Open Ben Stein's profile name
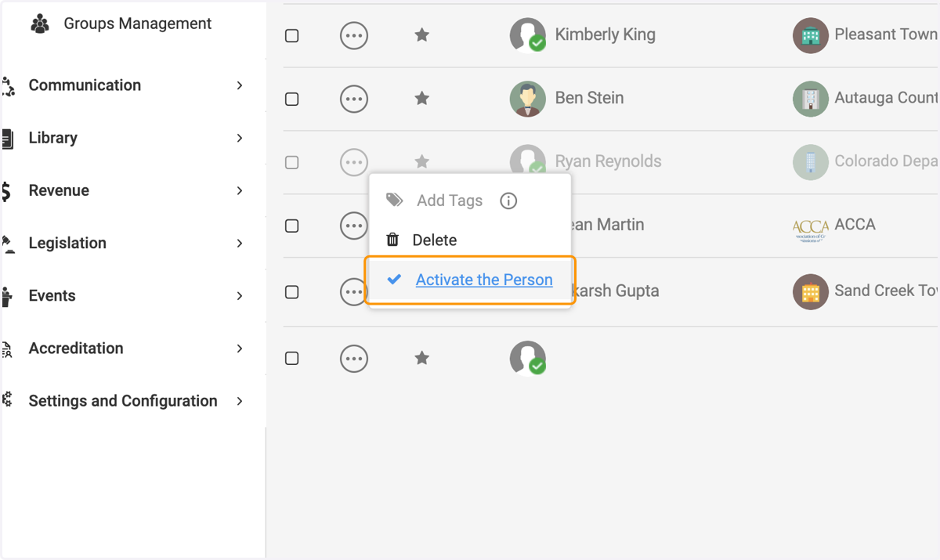Viewport: 940px width, 560px height. click(x=589, y=98)
